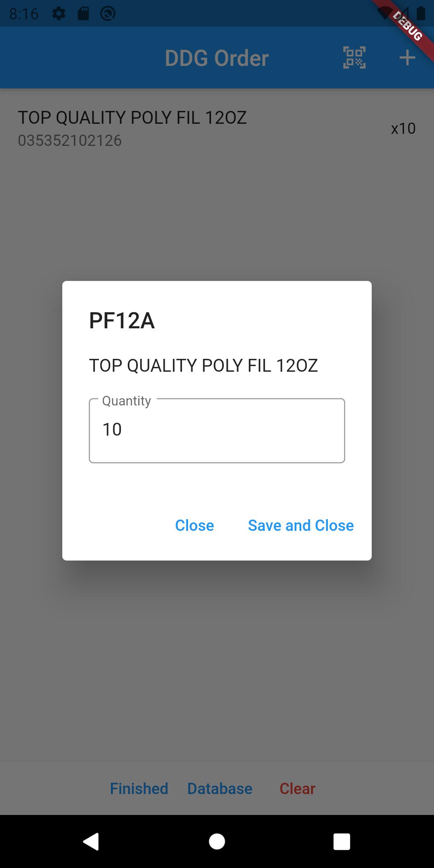
Task: Click the x10 quantity label
Action: (x=403, y=129)
